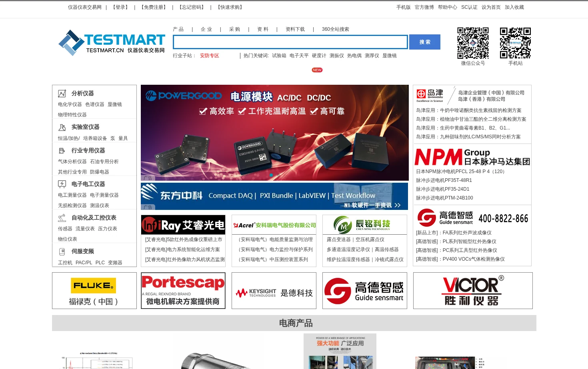Select the 360全站搜索 tab
The height and width of the screenshot is (369, 588).
pyautogui.click(x=336, y=29)
